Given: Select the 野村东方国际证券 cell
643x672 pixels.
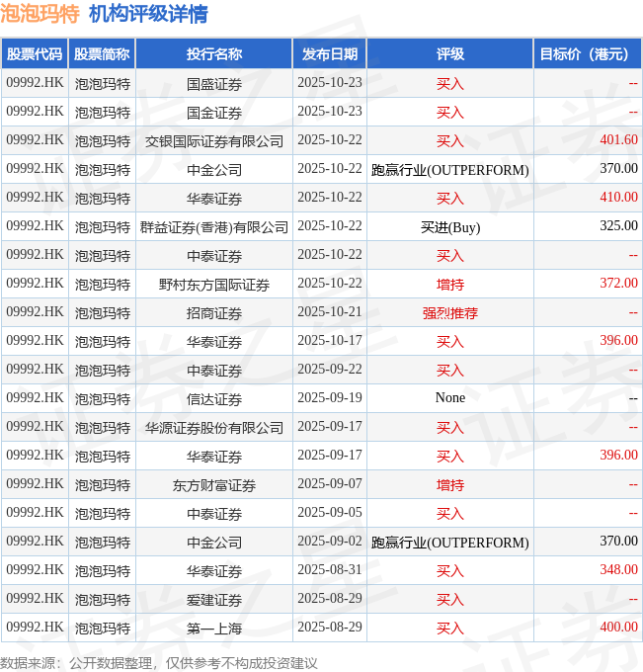Looking at the screenshot, I should [214, 285].
